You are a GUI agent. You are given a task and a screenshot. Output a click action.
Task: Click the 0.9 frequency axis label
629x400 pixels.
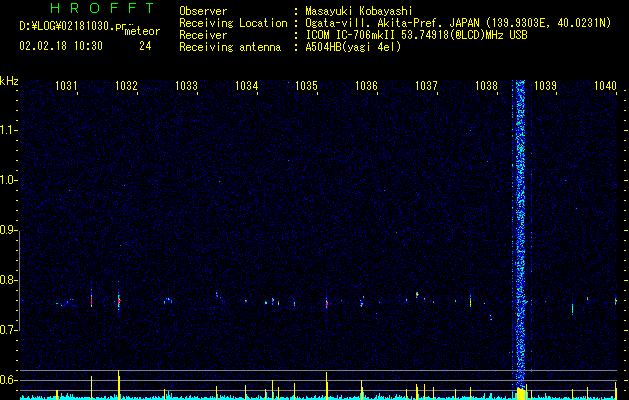[8, 230]
